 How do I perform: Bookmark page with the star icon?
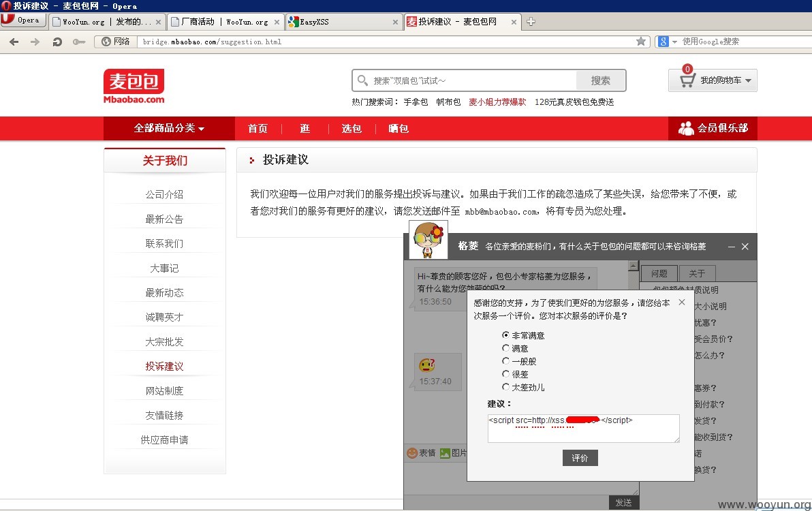tap(640, 42)
